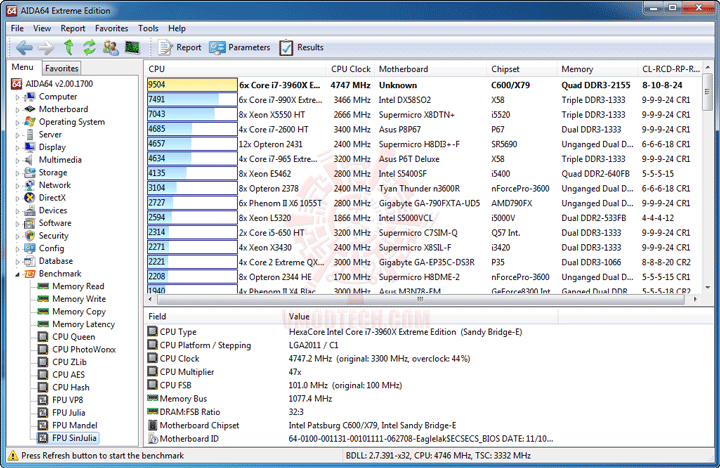The height and width of the screenshot is (468, 720).
Task: Click the Software icon in the tree
Action: pos(30,223)
